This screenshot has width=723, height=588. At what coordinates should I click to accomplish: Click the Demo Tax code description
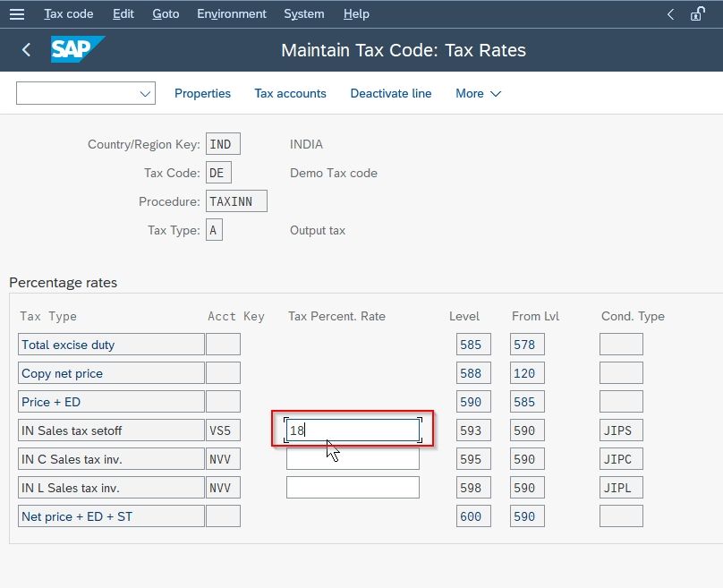334,173
